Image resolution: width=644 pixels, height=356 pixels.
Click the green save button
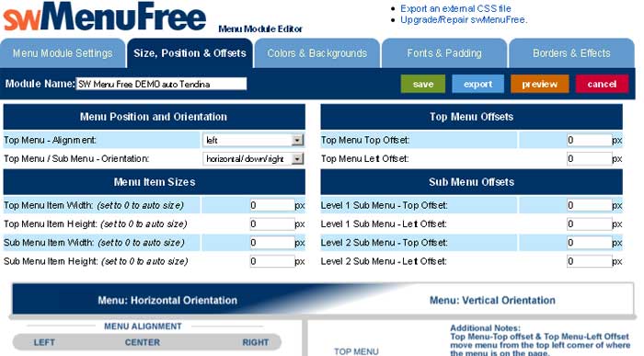tap(423, 84)
